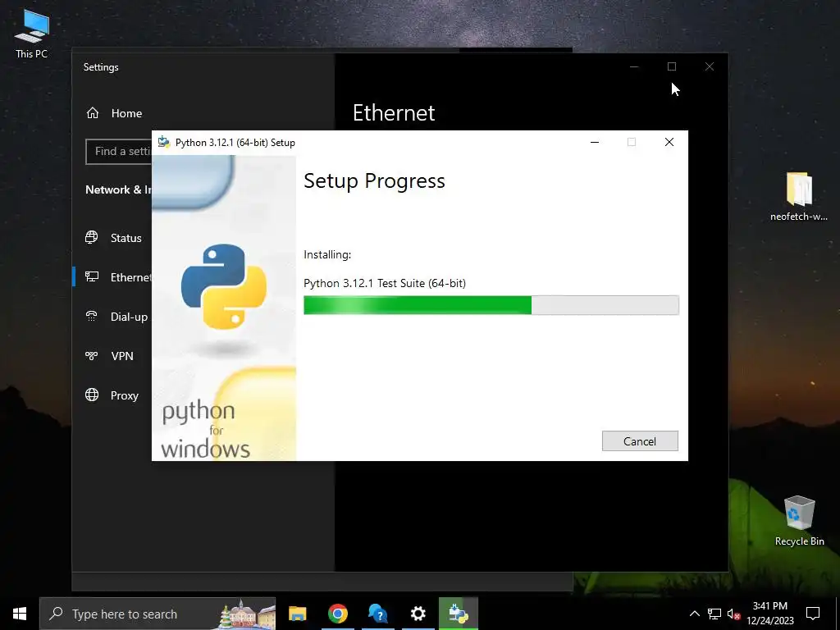The height and width of the screenshot is (630, 840).
Task: Select the neofetch-w... folder on desktop
Action: 799,197
